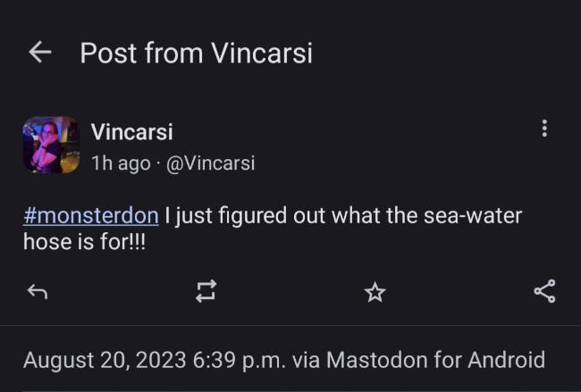Tap the "hose is for!!!" line of text
Viewport: 581px width, 392px height.
tap(85, 242)
